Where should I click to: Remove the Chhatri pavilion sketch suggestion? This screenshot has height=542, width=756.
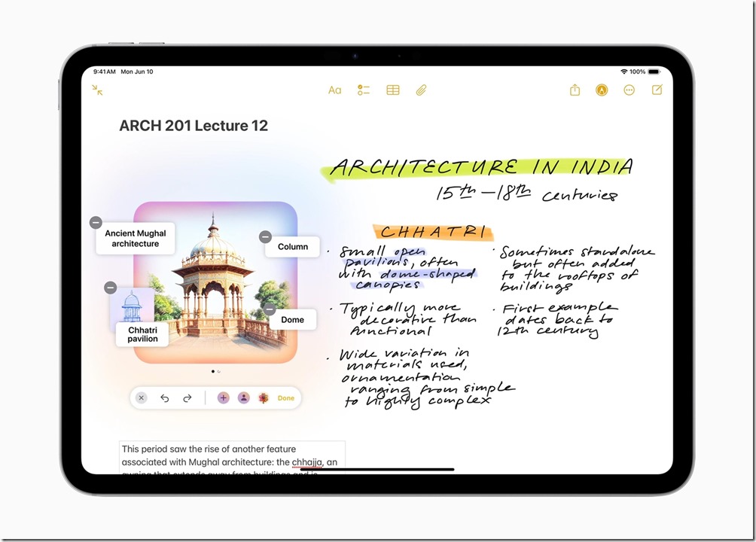coord(111,288)
